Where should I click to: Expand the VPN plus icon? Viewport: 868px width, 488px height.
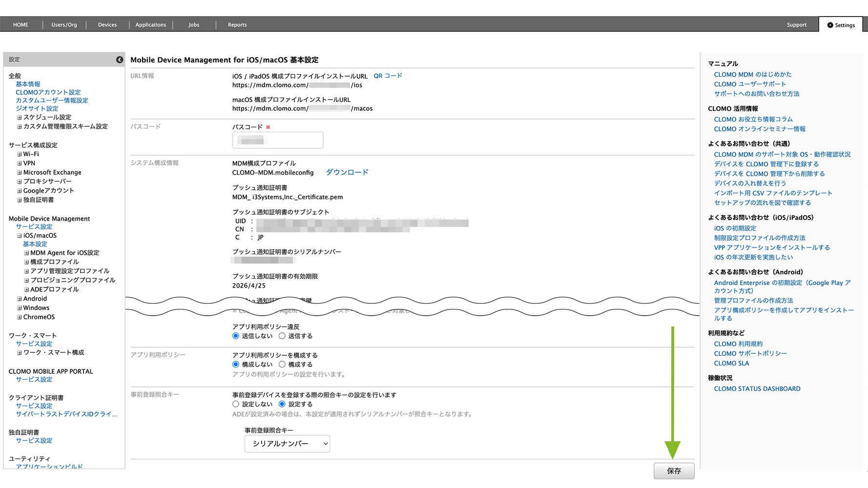click(x=20, y=163)
